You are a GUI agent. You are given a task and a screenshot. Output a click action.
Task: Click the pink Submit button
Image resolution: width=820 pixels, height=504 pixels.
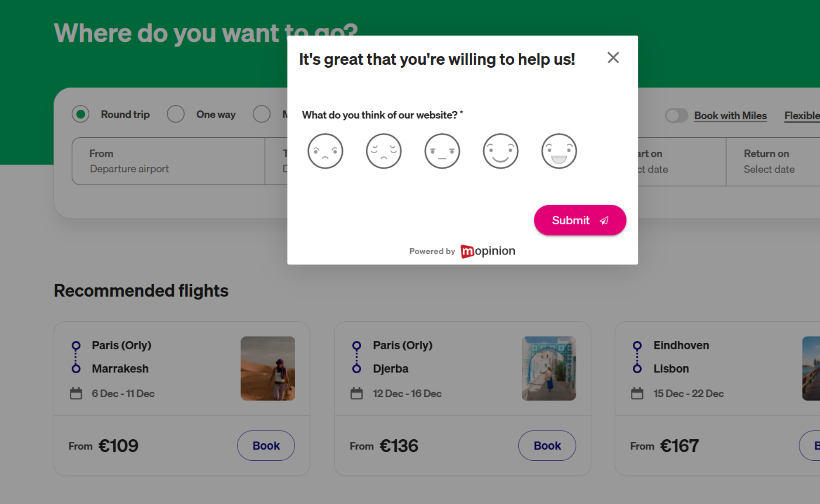[579, 220]
